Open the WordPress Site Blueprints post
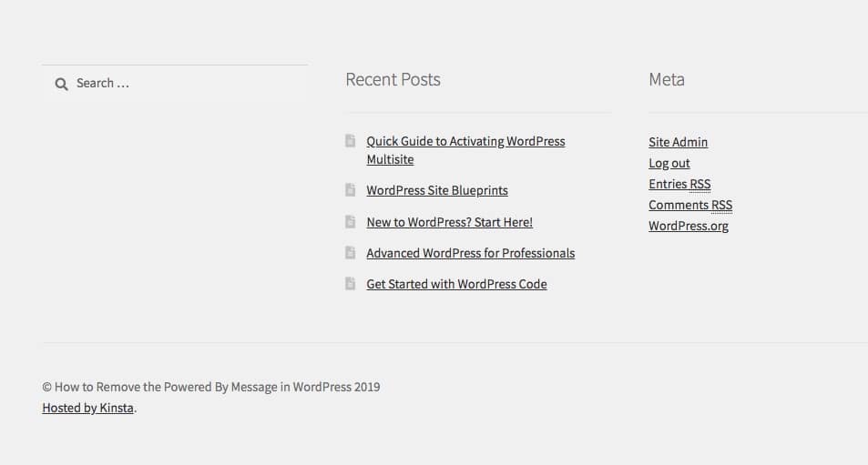The height and width of the screenshot is (465, 868). tap(437, 191)
